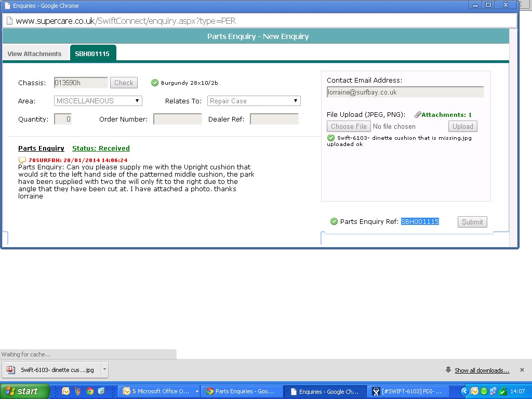Click the green tick beside Parts Enquiry Ref
532x399 pixels.
334,221
